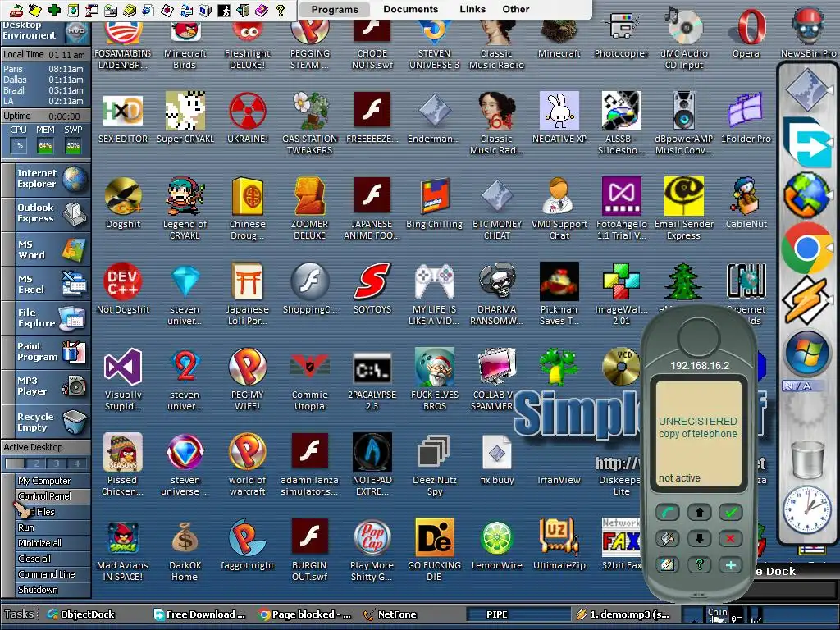Click the Run menu entry
Viewport: 840px width, 630px height.
click(x=52, y=527)
